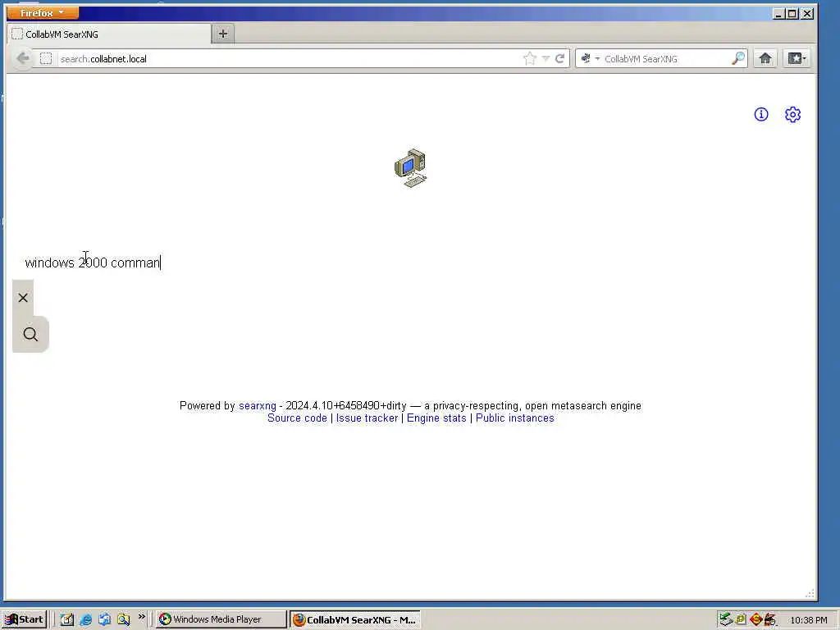Click the third quick launch icon
The width and height of the screenshot is (840, 630).
(104, 619)
